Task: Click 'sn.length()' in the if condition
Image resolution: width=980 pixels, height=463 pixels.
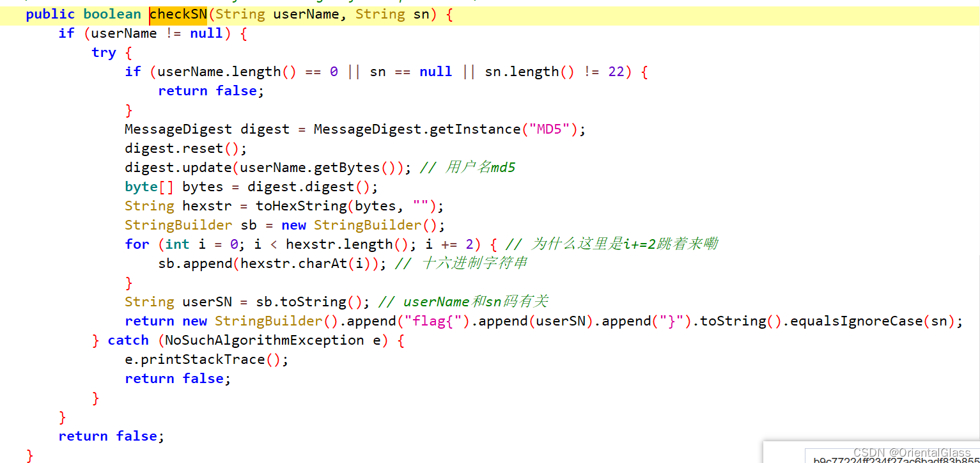Action: (x=530, y=72)
